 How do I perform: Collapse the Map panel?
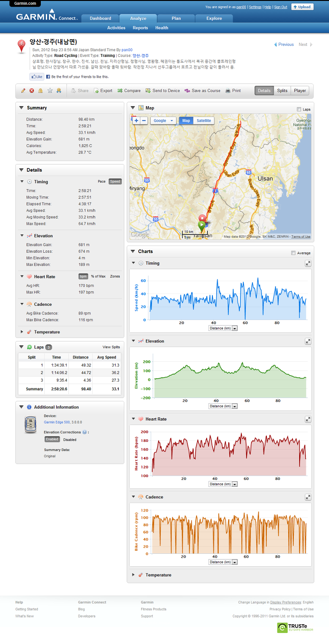(x=132, y=108)
